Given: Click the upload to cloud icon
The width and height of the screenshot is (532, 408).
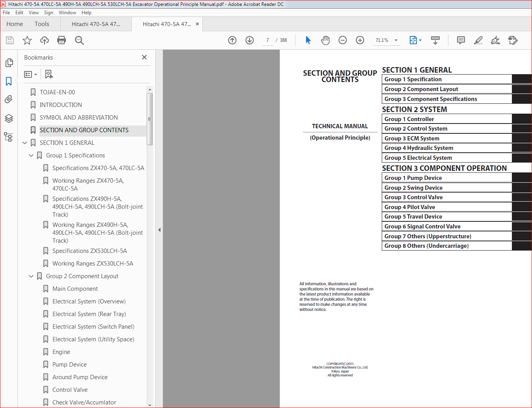Looking at the screenshot, I should 45,40.
